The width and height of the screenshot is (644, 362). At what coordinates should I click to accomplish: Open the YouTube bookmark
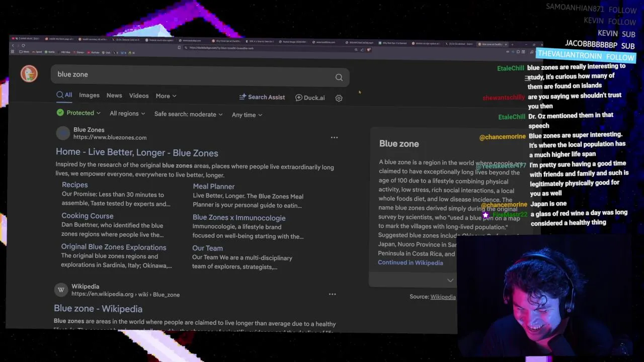pos(93,52)
